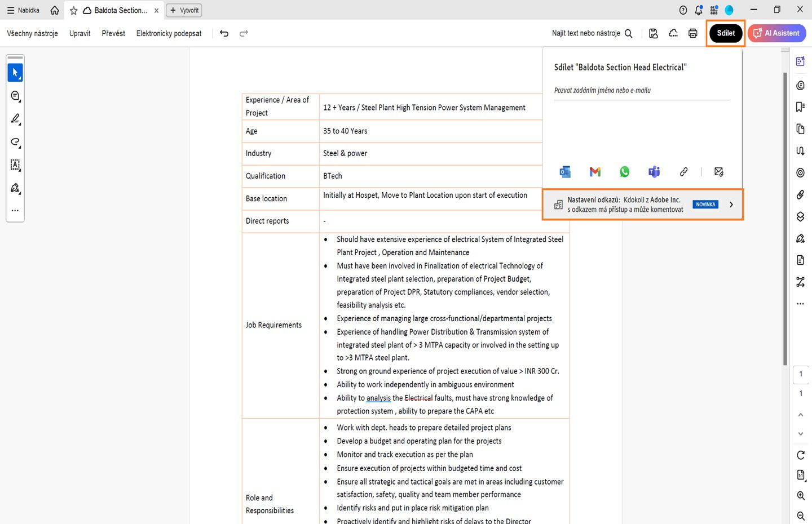Open the page display fit dropdown
The image size is (812, 524).
pyautogui.click(x=801, y=475)
